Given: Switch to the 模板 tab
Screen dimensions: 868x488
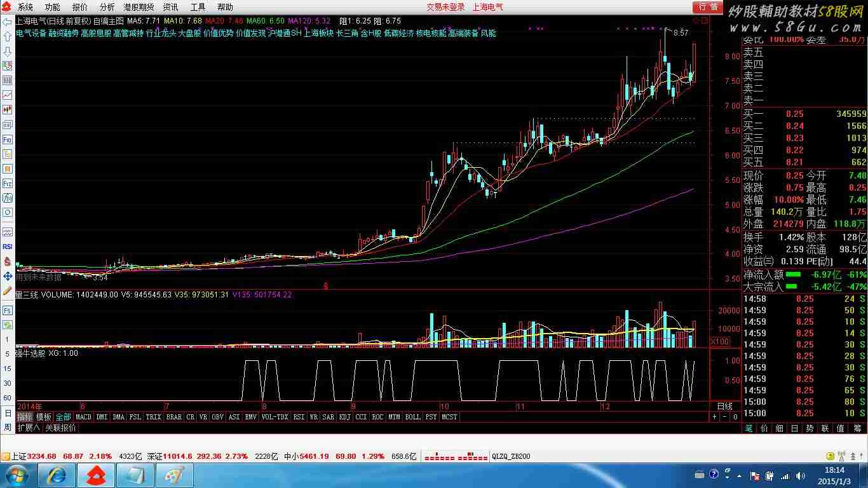Looking at the screenshot, I should 44,417.
